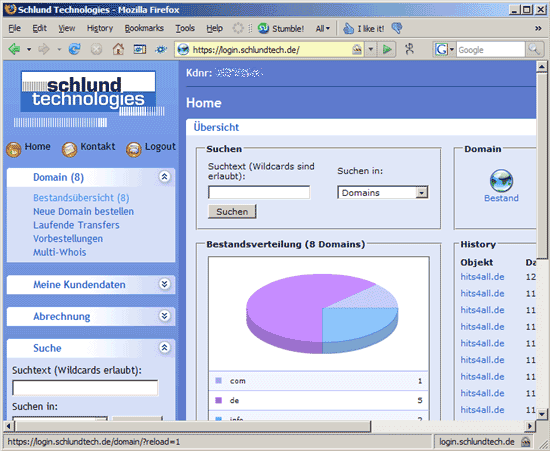This screenshot has height=451, width=550.
Task: Open the address bar history dropdown arrow
Action: point(371,49)
